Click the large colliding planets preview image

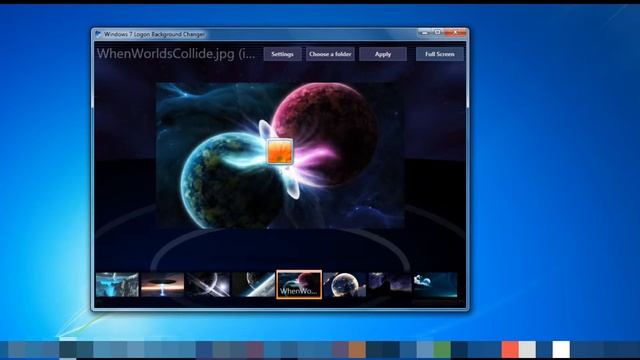280,156
